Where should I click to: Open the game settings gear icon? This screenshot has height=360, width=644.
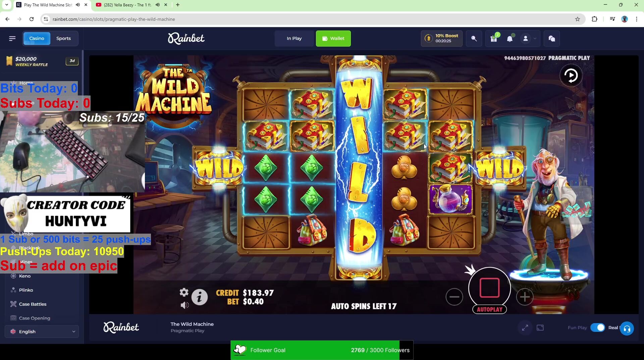point(184,292)
